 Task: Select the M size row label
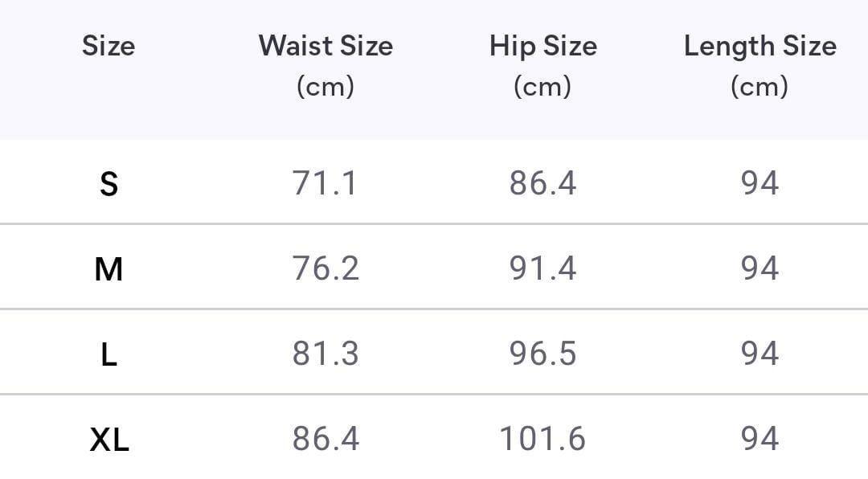coord(108,268)
